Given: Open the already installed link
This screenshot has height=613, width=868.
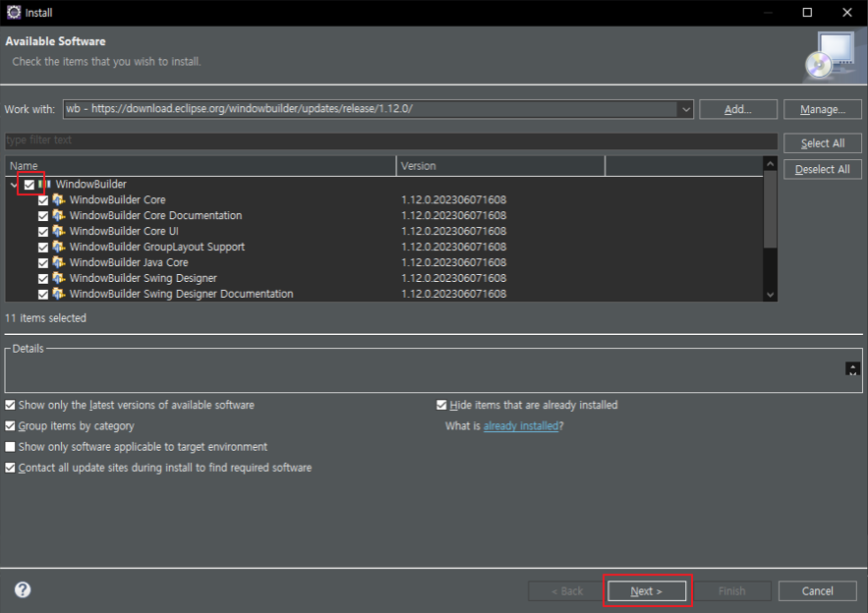Looking at the screenshot, I should click(x=521, y=426).
